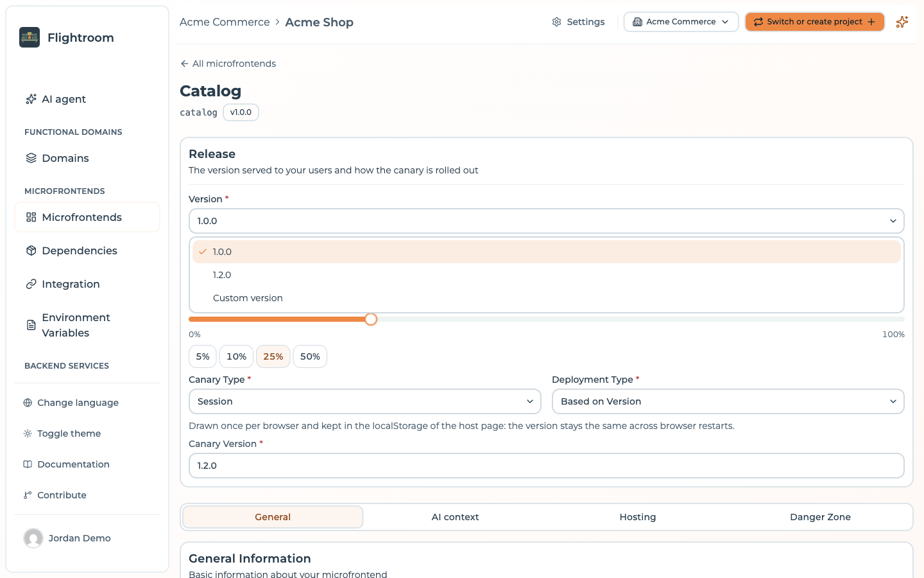Open Acme Commerce organization dropdown
This screenshot has width=924, height=578.
681,22
